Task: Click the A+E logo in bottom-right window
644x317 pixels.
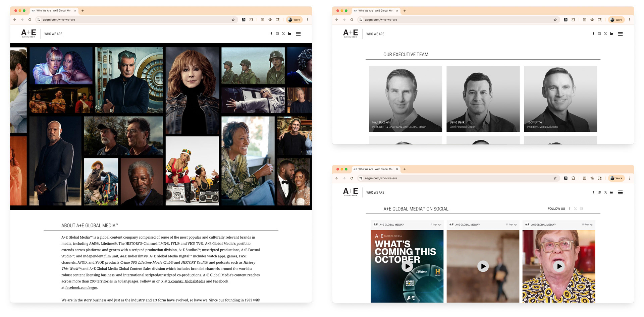Action: 351,192
